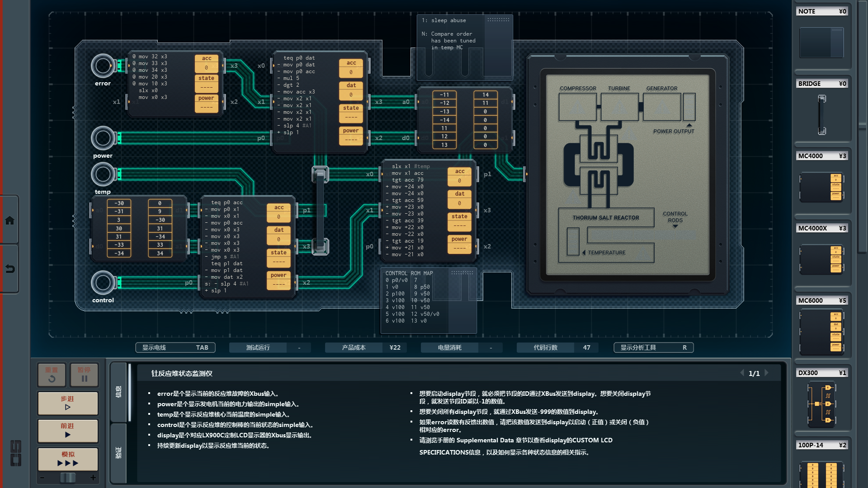The image size is (868, 488).
Task: Switch to the 验证 verification tab
Action: point(118,452)
